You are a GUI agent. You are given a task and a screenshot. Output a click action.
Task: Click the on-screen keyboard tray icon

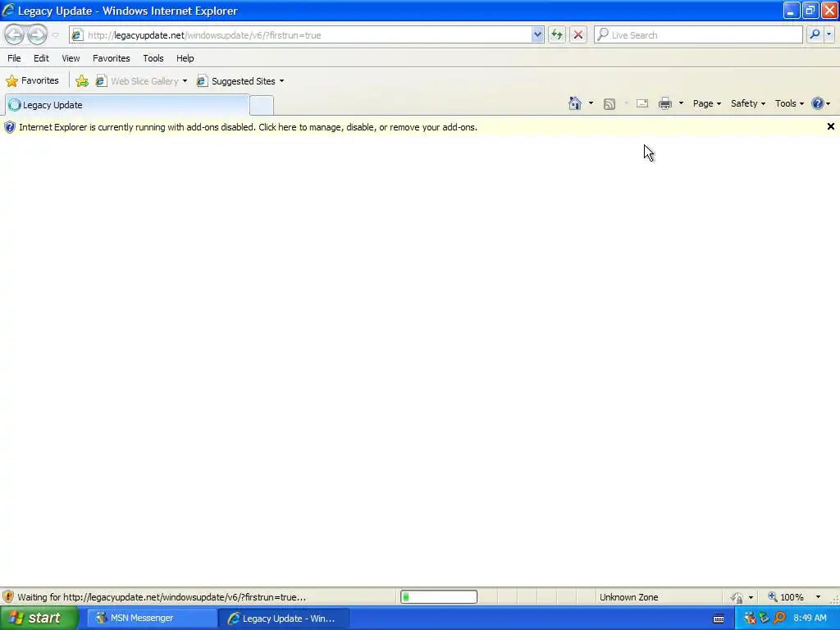pyautogui.click(x=719, y=619)
